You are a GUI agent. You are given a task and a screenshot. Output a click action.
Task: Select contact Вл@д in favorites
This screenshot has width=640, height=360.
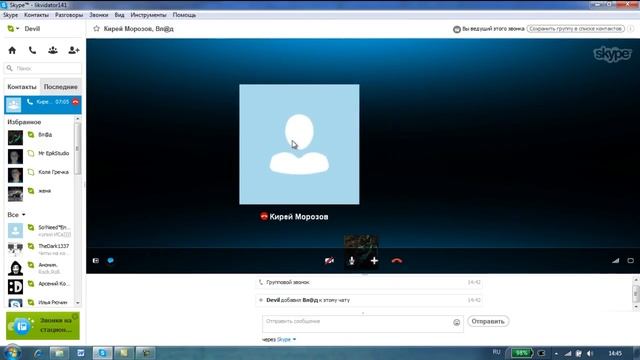pyautogui.click(x=40, y=138)
